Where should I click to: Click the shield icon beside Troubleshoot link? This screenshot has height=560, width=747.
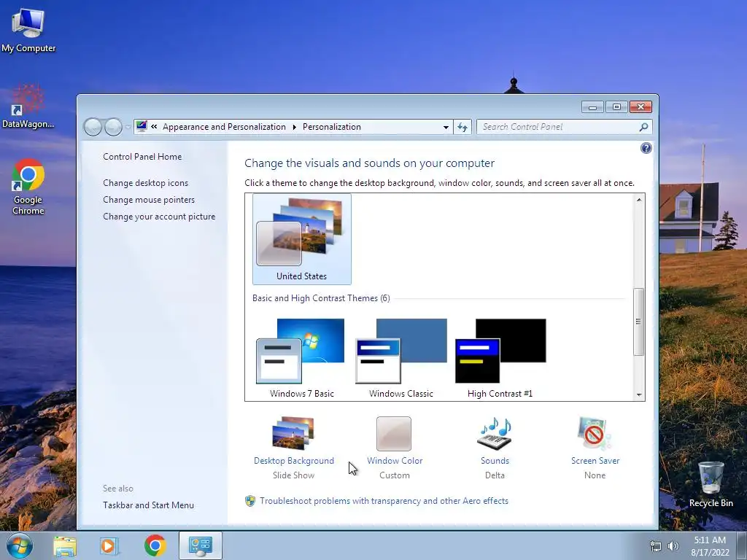(250, 501)
